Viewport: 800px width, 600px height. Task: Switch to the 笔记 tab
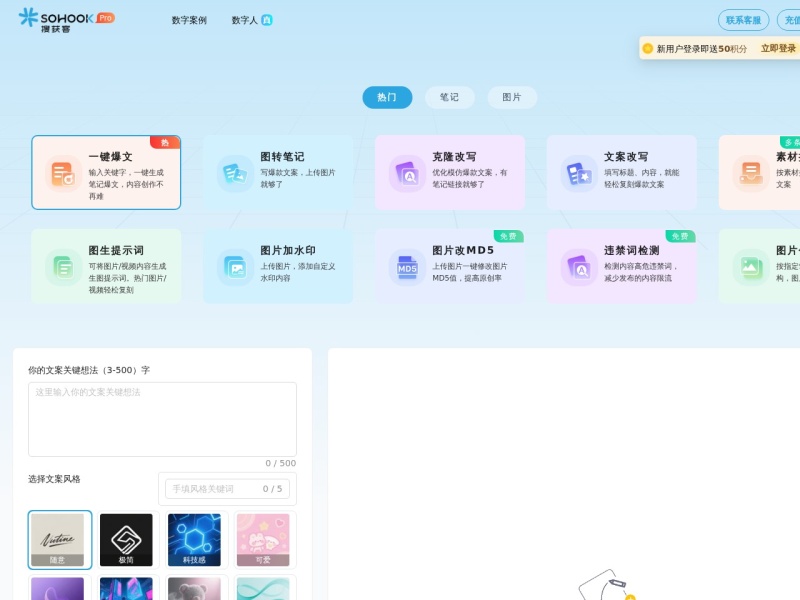pos(448,97)
